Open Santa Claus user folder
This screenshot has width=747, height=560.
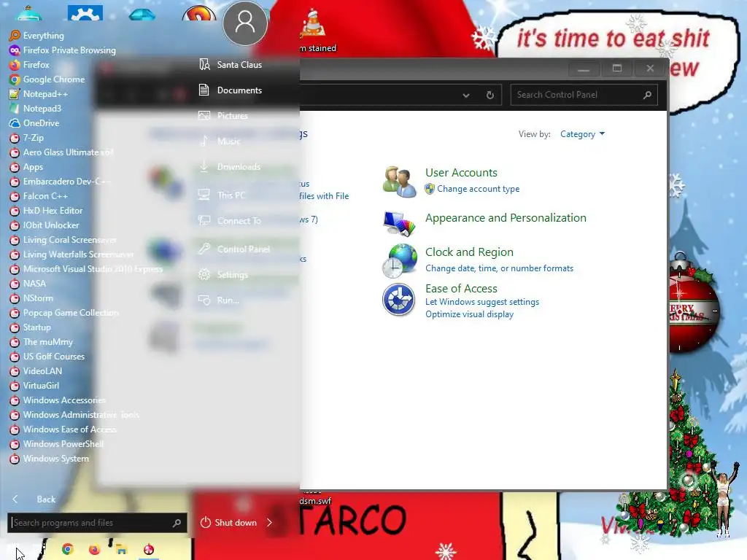point(231,65)
